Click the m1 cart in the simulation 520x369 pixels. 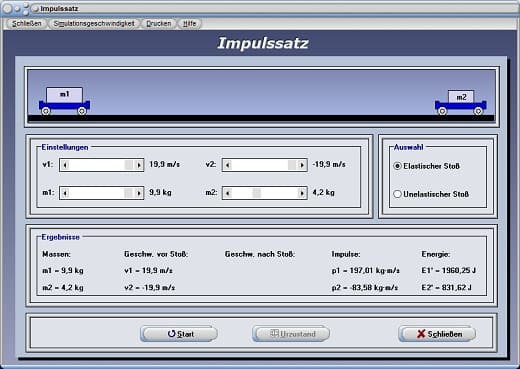click(x=64, y=101)
